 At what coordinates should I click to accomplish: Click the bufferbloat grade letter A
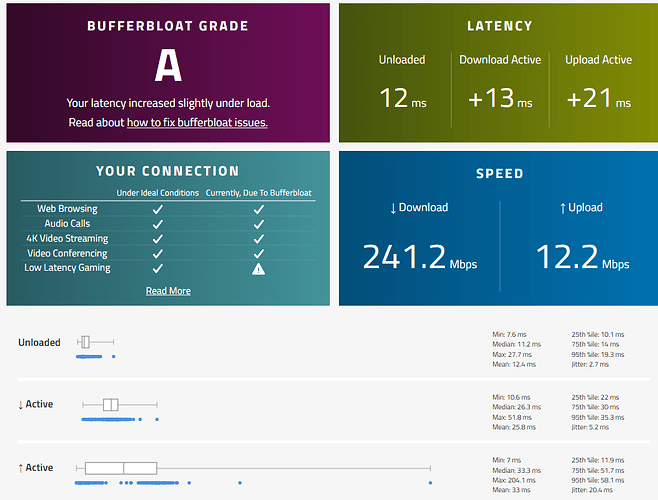(168, 65)
